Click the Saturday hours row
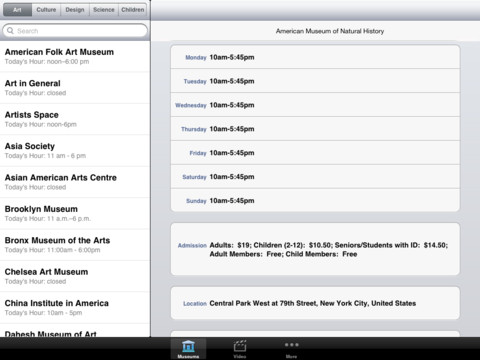480x360 pixels. click(315, 177)
